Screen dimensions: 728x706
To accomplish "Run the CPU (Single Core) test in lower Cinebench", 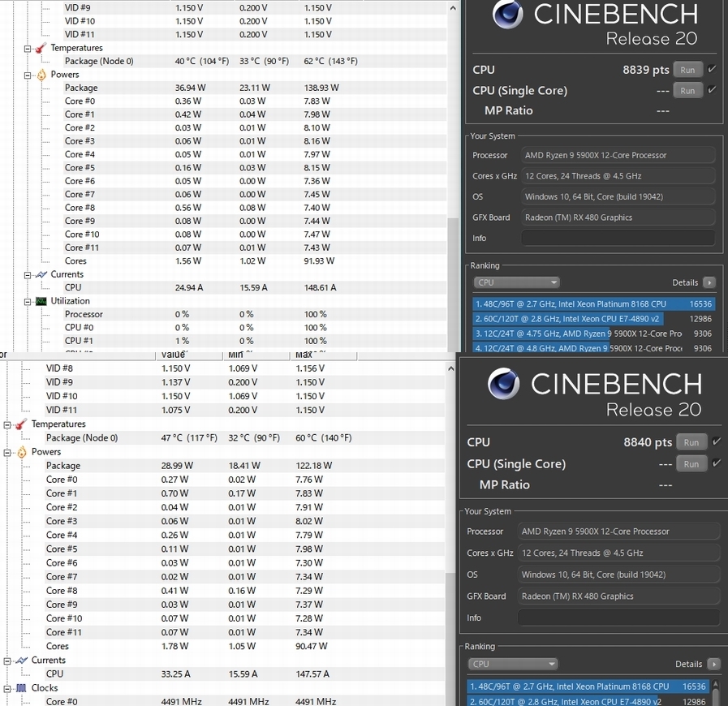I will pos(691,463).
